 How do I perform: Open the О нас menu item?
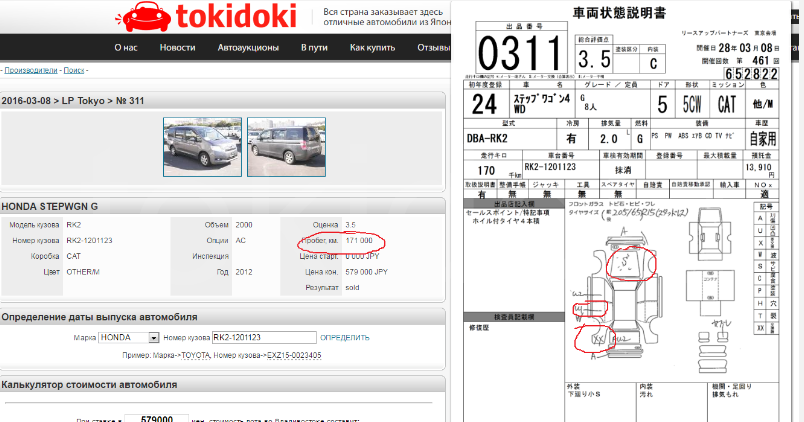[126, 48]
